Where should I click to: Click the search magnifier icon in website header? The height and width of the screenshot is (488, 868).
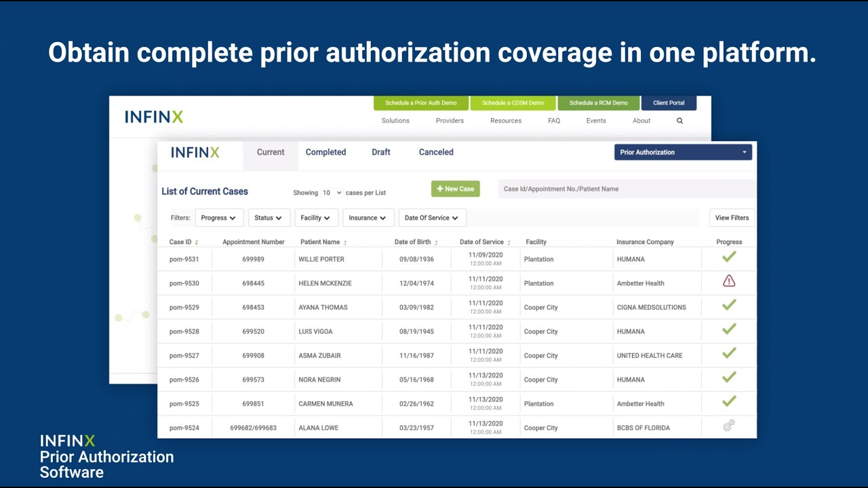pos(679,121)
